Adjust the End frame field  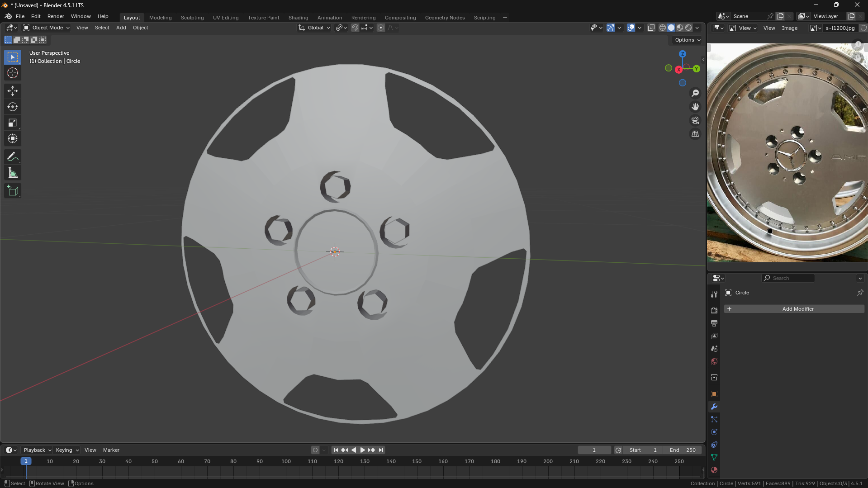point(683,450)
